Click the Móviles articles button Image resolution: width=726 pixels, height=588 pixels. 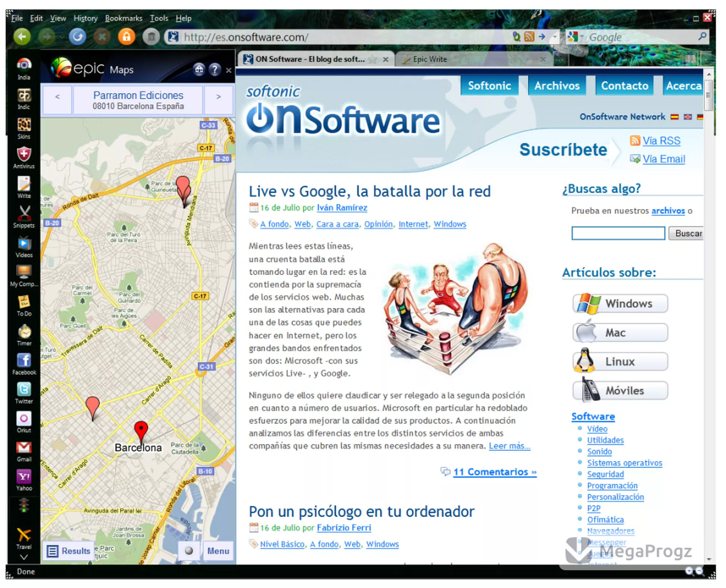[x=620, y=391]
